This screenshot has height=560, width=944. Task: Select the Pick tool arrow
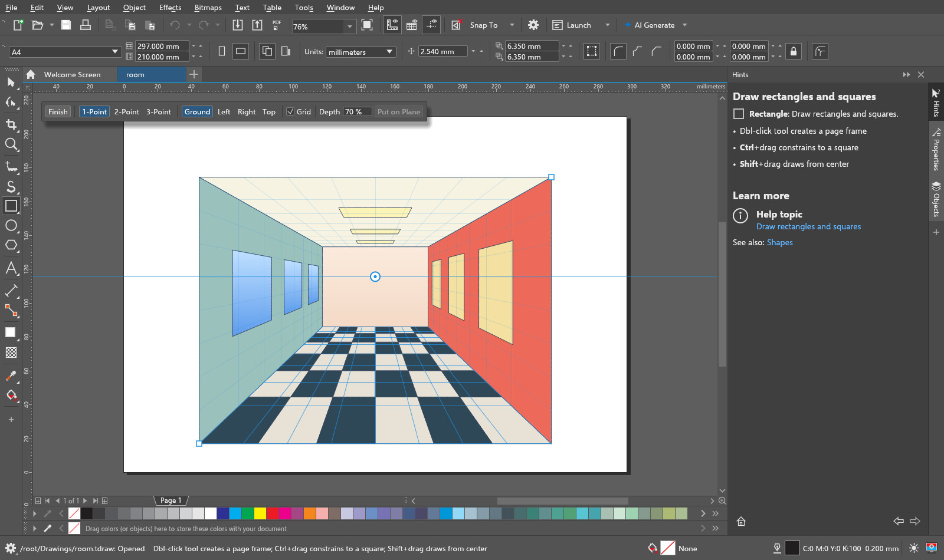(11, 83)
